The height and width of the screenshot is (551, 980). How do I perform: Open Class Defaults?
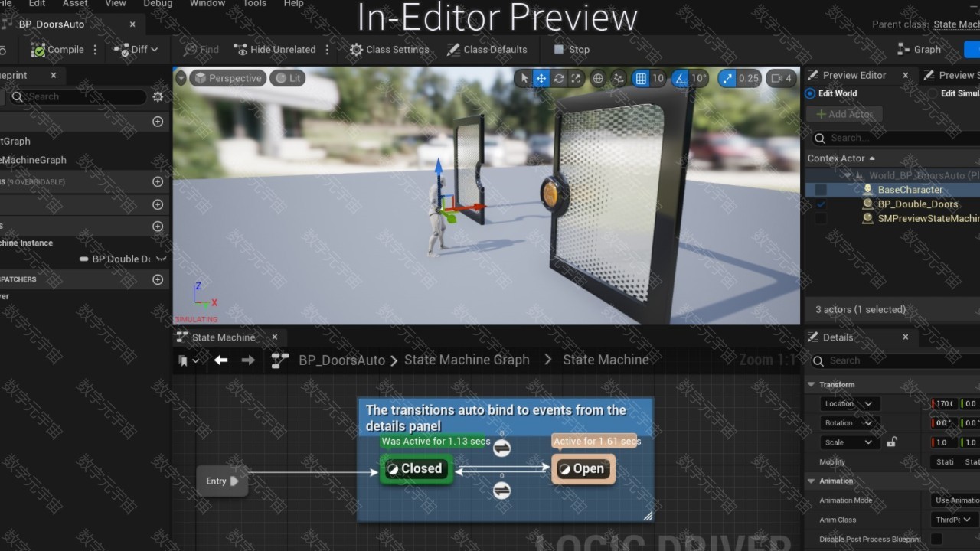[487, 49]
